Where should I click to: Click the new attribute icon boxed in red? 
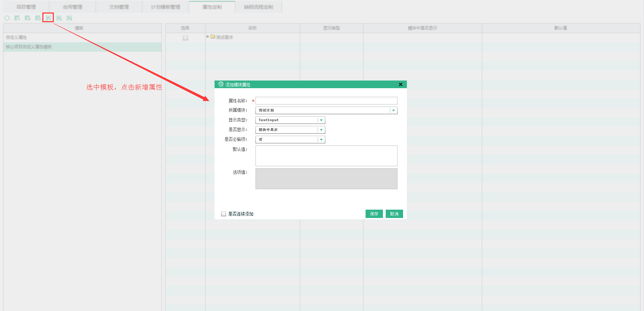pyautogui.click(x=48, y=18)
